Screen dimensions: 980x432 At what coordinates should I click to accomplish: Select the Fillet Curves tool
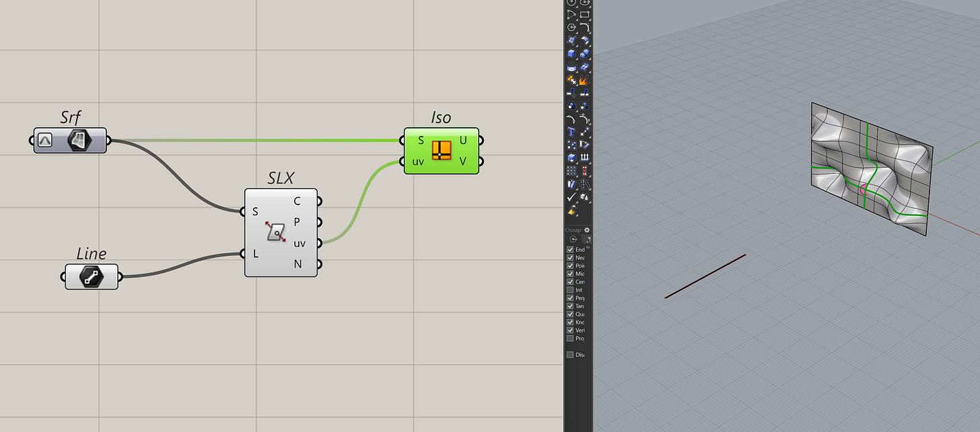[585, 27]
